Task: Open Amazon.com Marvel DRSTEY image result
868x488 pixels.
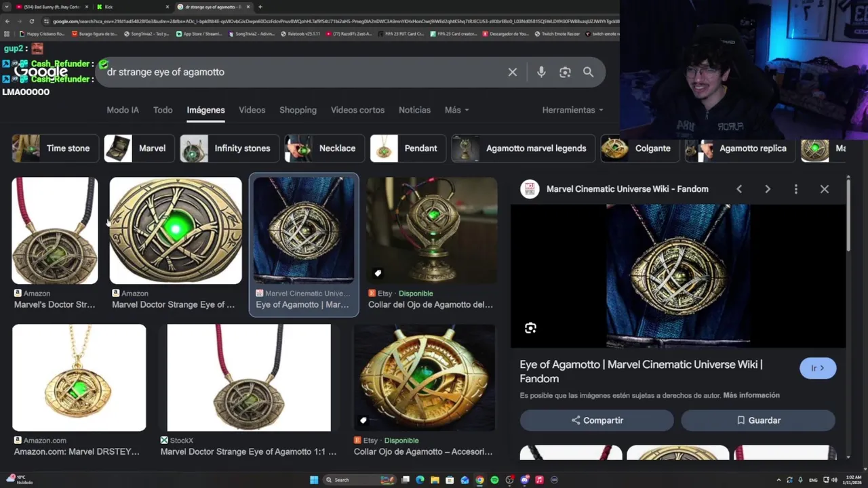Action: (x=79, y=378)
